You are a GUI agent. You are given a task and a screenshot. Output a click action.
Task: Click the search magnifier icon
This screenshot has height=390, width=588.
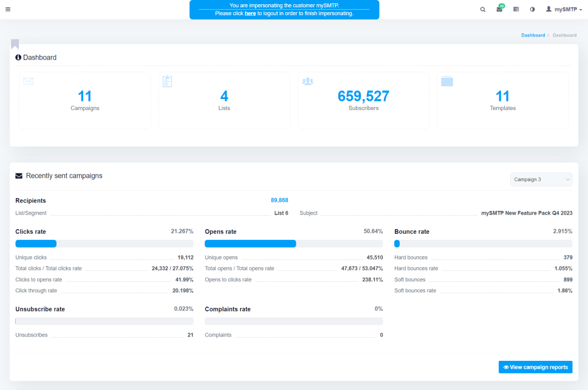coord(483,10)
